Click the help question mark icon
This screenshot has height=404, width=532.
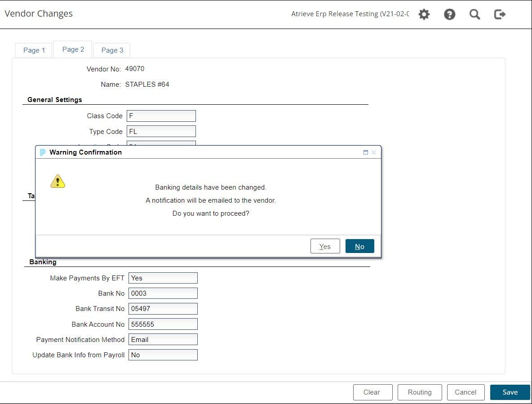coord(449,14)
